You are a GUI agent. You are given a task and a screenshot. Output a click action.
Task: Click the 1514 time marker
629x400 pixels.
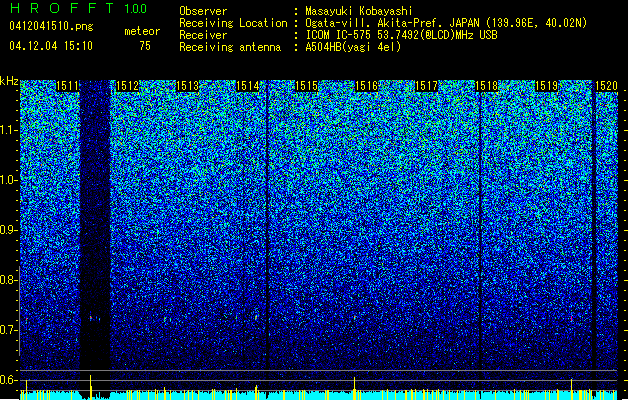click(x=248, y=86)
